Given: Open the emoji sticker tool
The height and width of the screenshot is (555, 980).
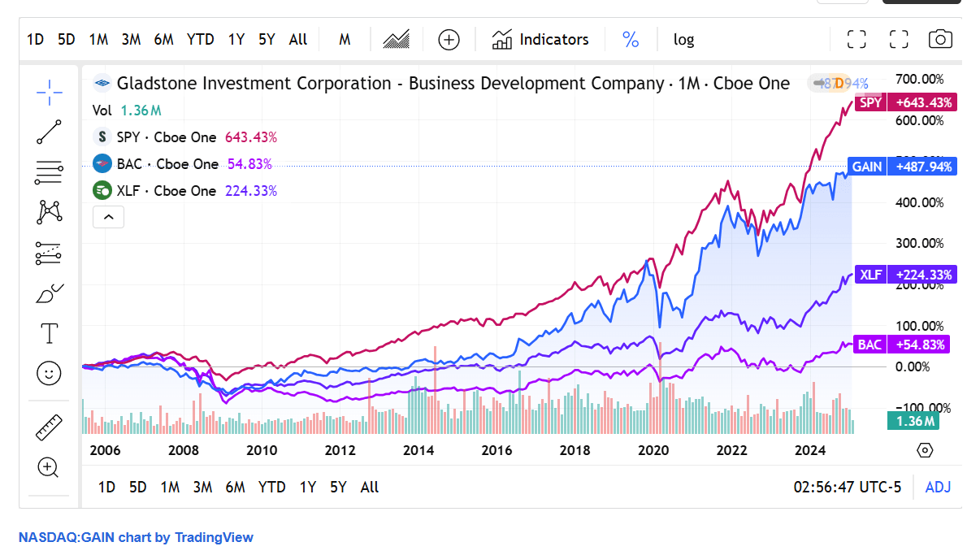Looking at the screenshot, I should [48, 373].
